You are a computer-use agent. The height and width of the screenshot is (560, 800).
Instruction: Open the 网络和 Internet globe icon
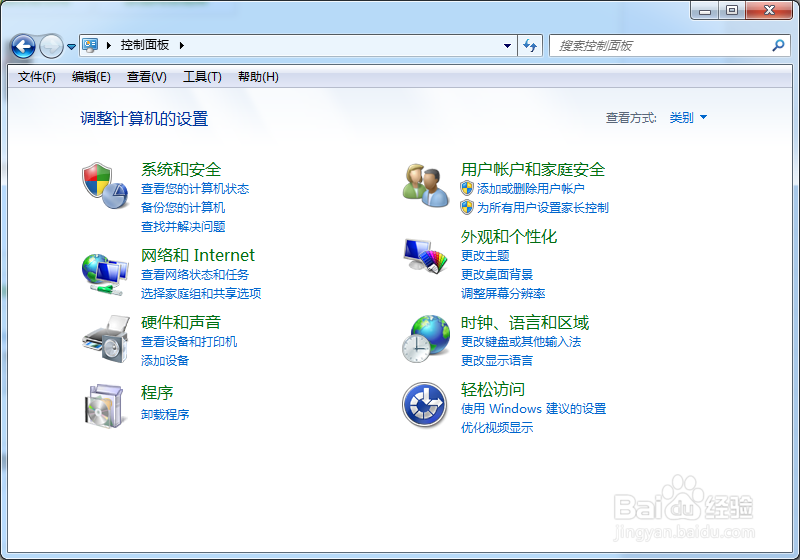tap(105, 274)
